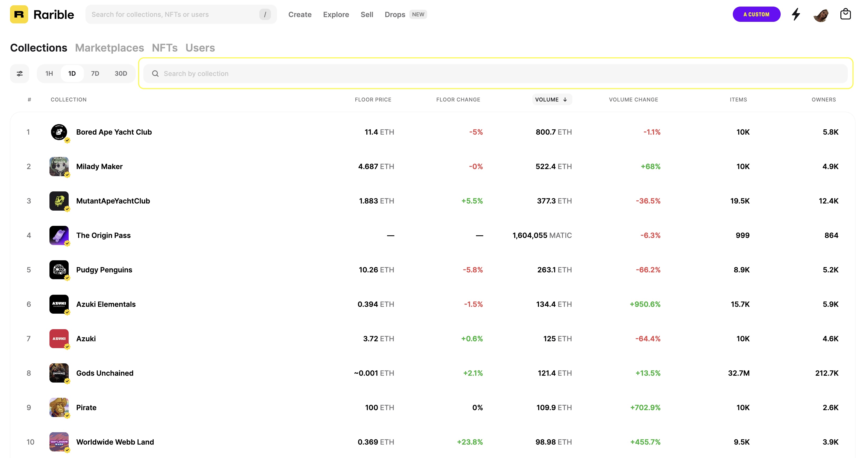Viewport: 868px width, 458px height.
Task: Open the Azuki Elementals collection link
Action: pyautogui.click(x=106, y=304)
